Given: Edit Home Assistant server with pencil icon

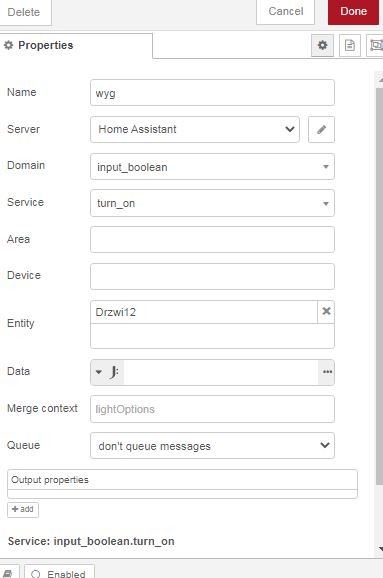Looking at the screenshot, I should point(321,129).
